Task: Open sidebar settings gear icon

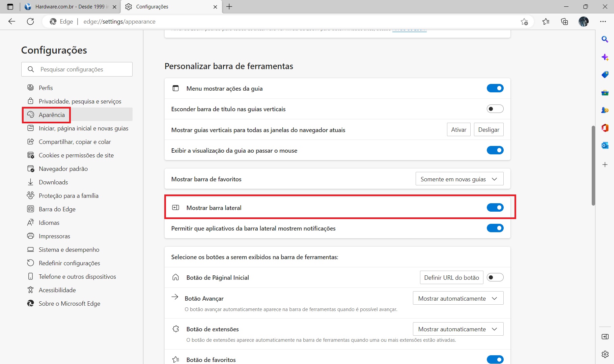Action: (605, 354)
